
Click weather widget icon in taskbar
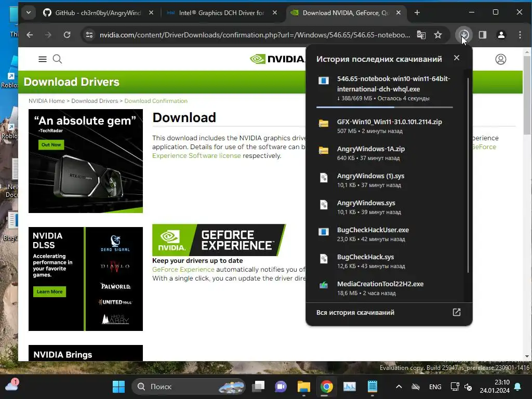coord(11,386)
